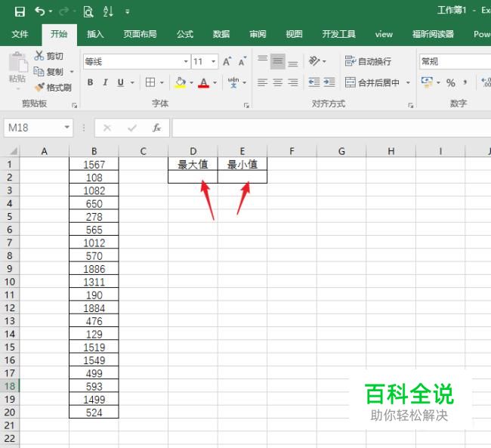Click the Comma style icon

(465, 82)
